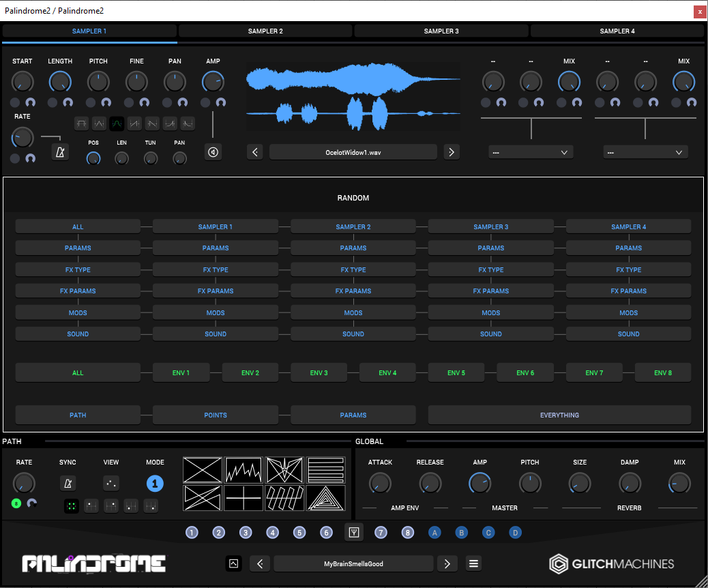Image resolution: width=708 pixels, height=588 pixels.
Task: Toggle the AMP modulation dot
Action: (205, 102)
